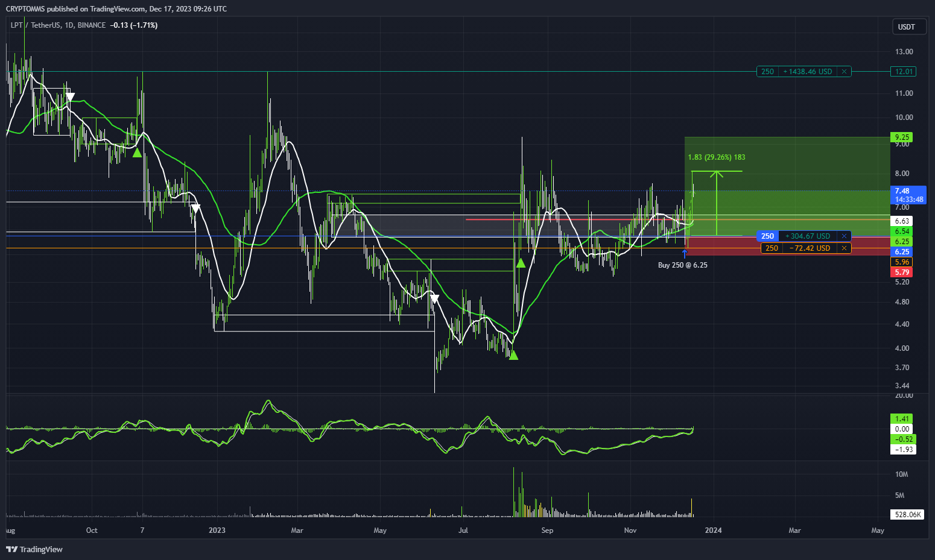Click the −0.13 (−1.71%) price change text

134,25
